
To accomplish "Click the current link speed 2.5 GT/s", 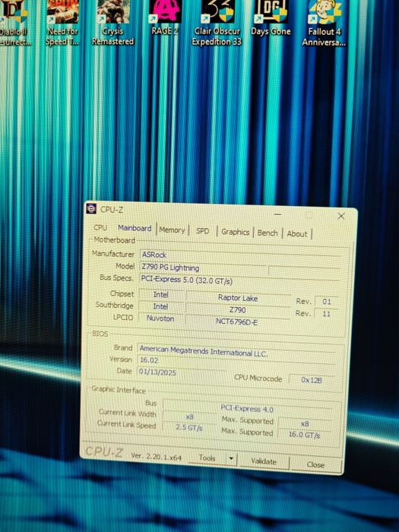I will [189, 427].
